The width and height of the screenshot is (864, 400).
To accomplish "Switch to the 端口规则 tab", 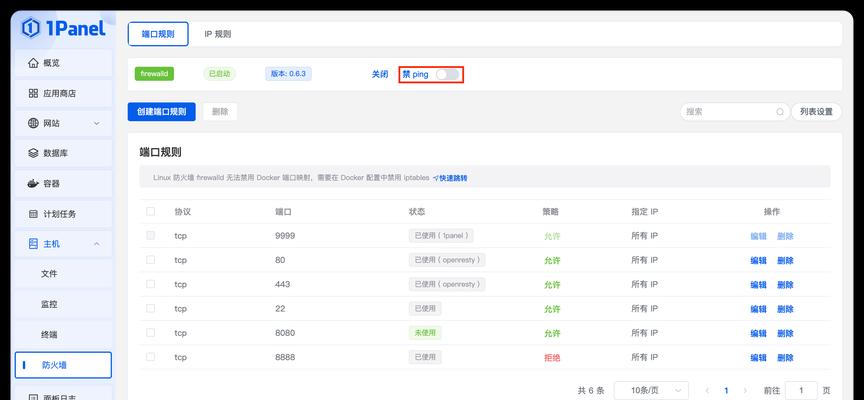I will pyautogui.click(x=158, y=34).
